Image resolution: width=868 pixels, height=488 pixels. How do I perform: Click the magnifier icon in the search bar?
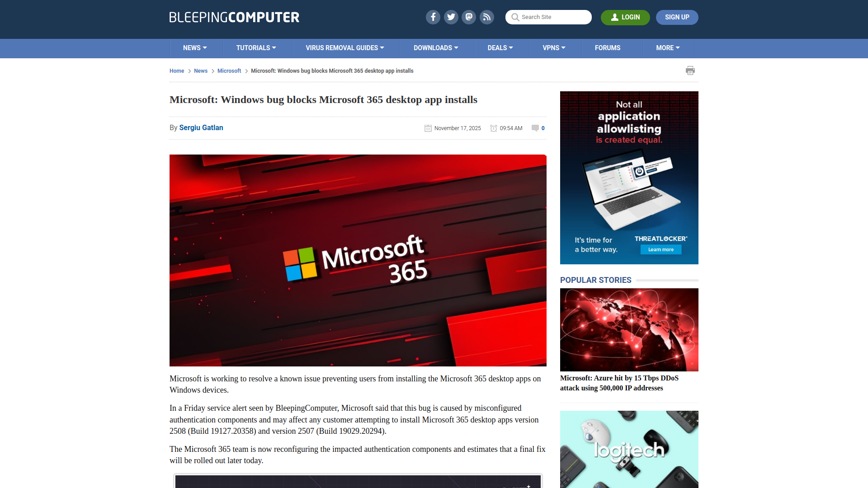click(x=515, y=17)
